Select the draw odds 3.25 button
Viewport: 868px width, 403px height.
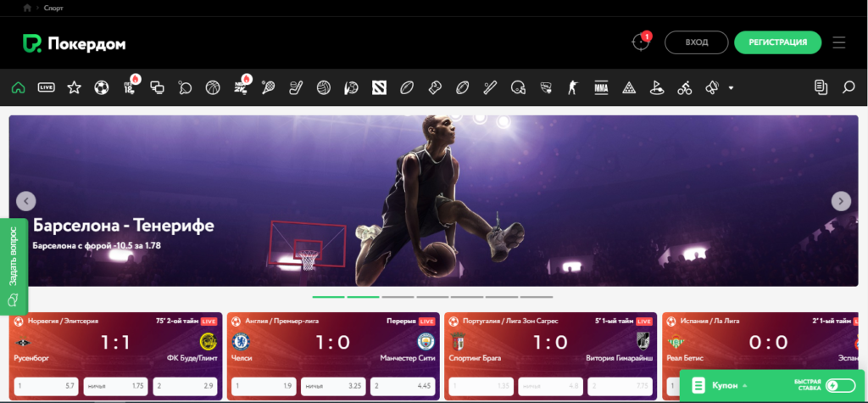[x=333, y=386]
